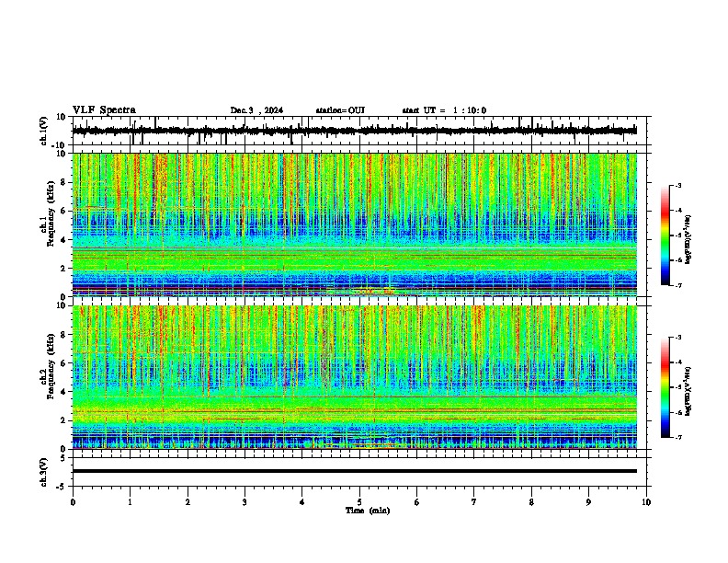The height and width of the screenshot is (563, 728).
Task: Click the 2 kHz tick of ch.1 spectrogram
Action: tap(64, 269)
